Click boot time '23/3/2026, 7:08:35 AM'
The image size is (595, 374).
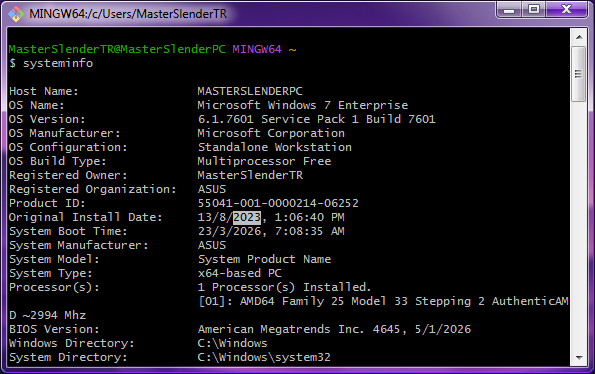[271, 231]
